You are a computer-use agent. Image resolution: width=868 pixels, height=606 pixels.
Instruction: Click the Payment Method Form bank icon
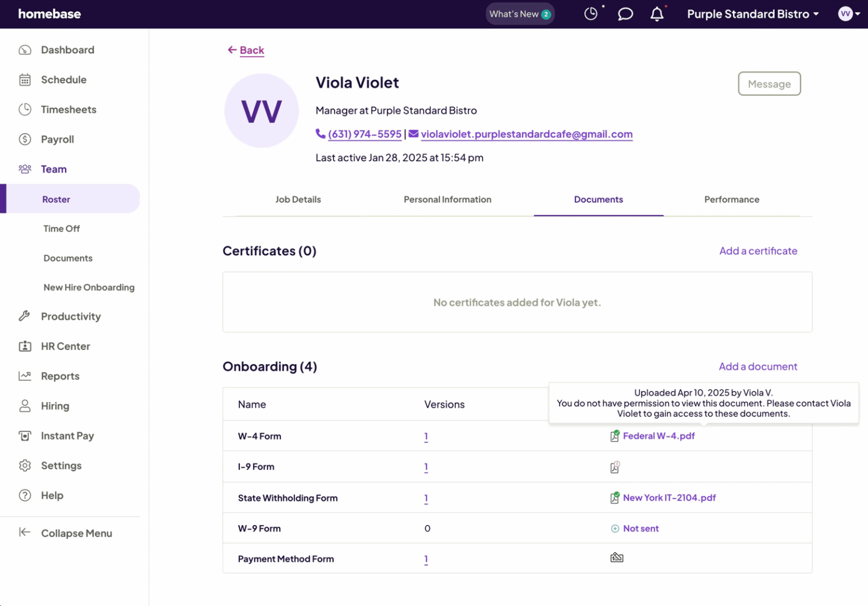(x=617, y=557)
